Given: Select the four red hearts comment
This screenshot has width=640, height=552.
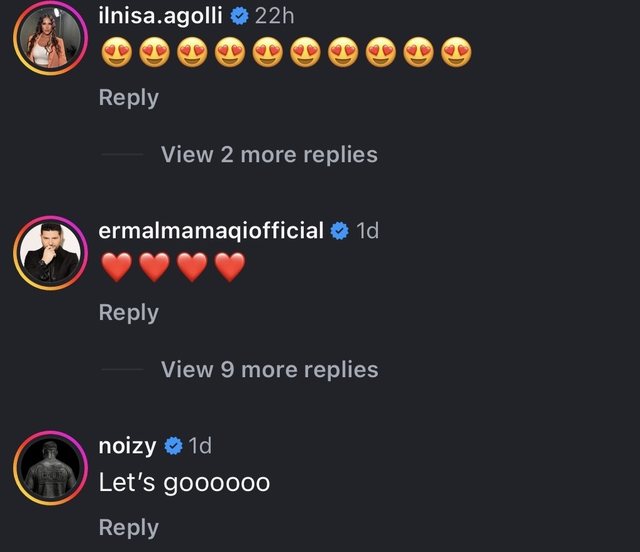Looking at the screenshot, I should (173, 268).
